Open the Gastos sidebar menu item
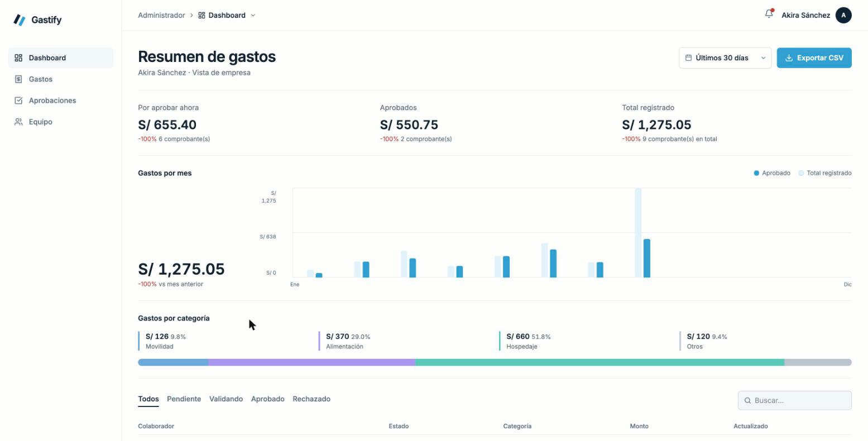Viewport: 868px width, 441px height. coord(61,79)
